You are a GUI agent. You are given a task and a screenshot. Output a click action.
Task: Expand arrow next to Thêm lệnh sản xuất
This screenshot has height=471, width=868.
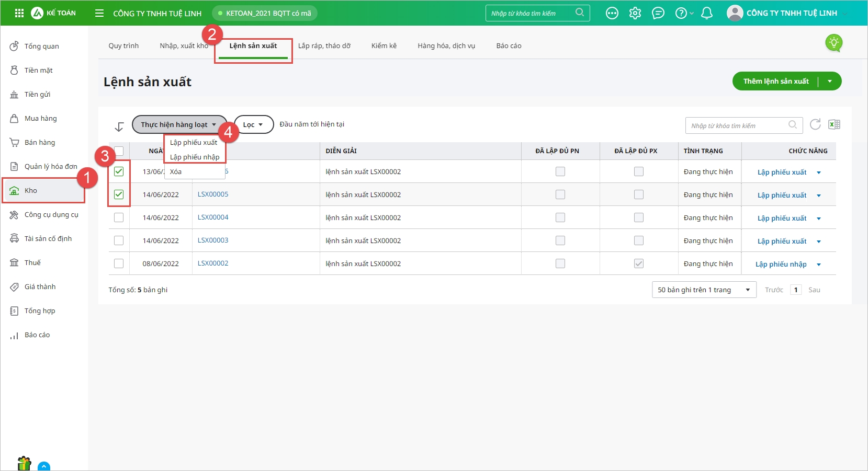[830, 81]
